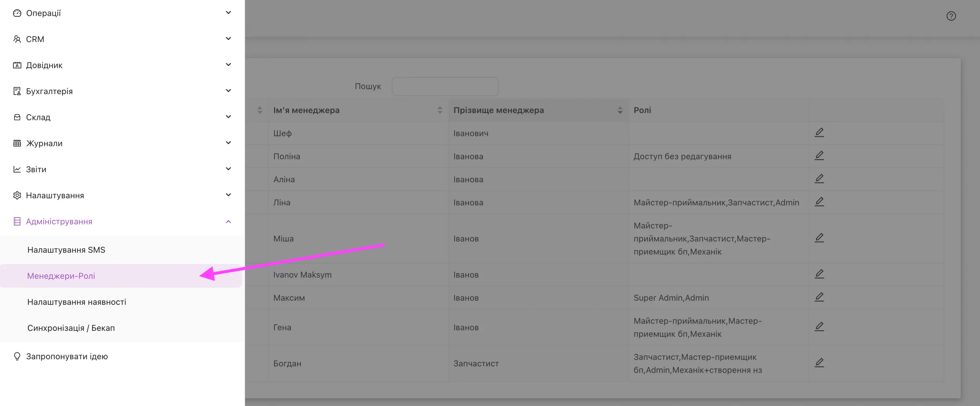Click edit pencil for Міша Іванов
The height and width of the screenshot is (406, 980).
tap(819, 238)
